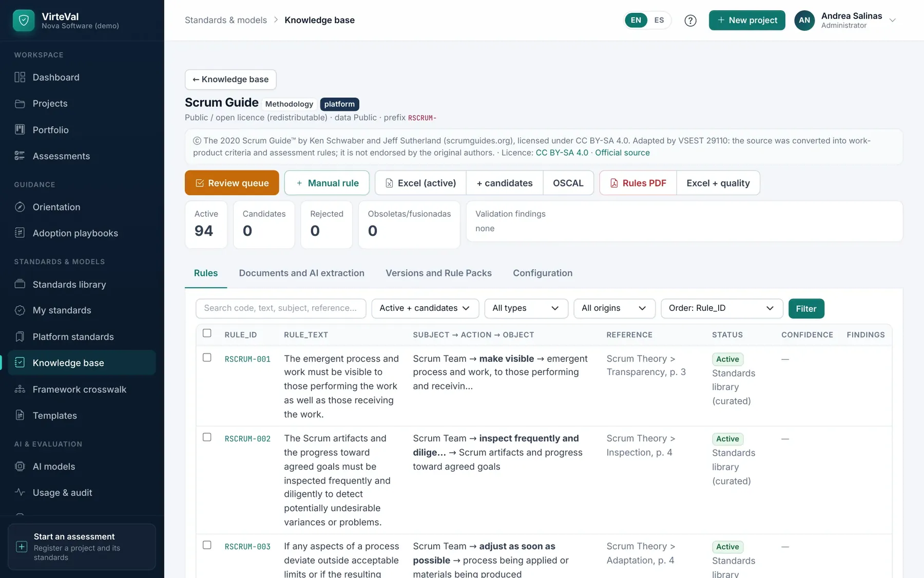Click the Usage & audit pulse icon
This screenshot has width=924, height=578.
click(x=20, y=492)
